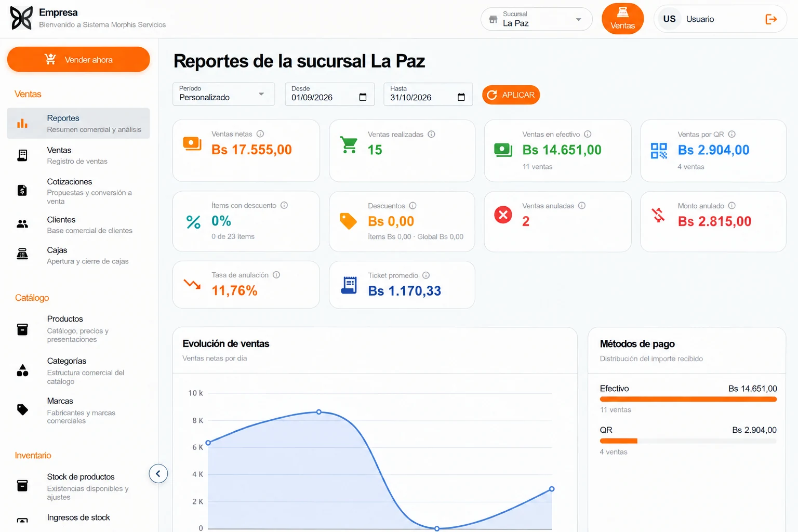Click the logout icon next to Usuario
Image resolution: width=798 pixels, height=532 pixels.
pyautogui.click(x=771, y=19)
